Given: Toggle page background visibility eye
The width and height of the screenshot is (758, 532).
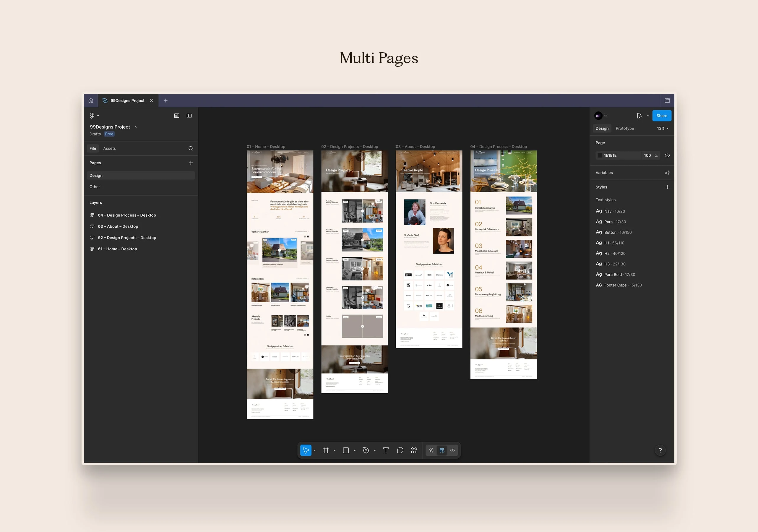Looking at the screenshot, I should point(667,155).
